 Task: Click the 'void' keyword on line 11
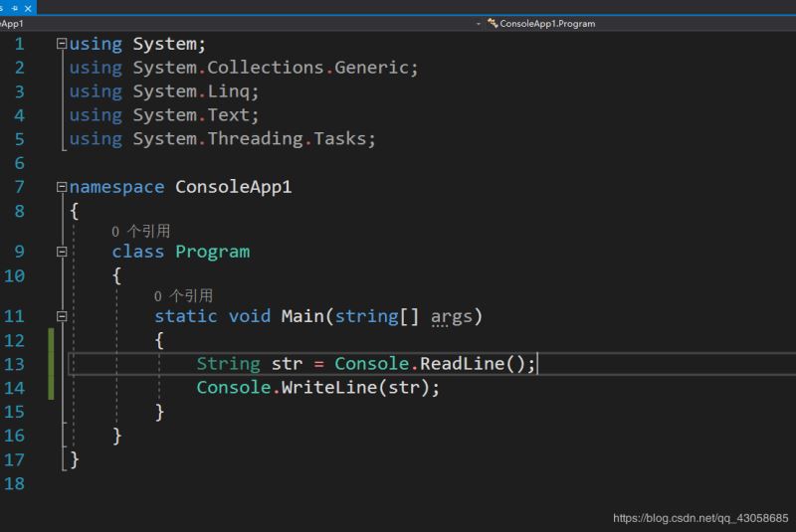pos(250,316)
